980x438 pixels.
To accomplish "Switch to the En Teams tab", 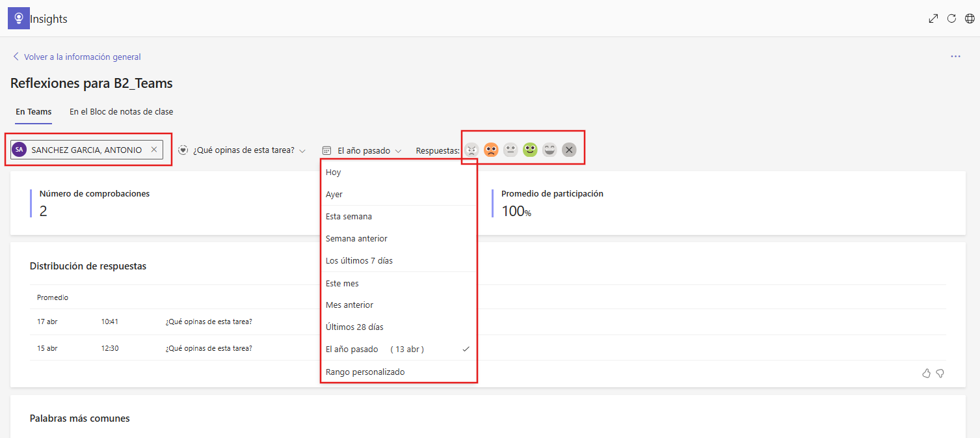I will [x=34, y=111].
